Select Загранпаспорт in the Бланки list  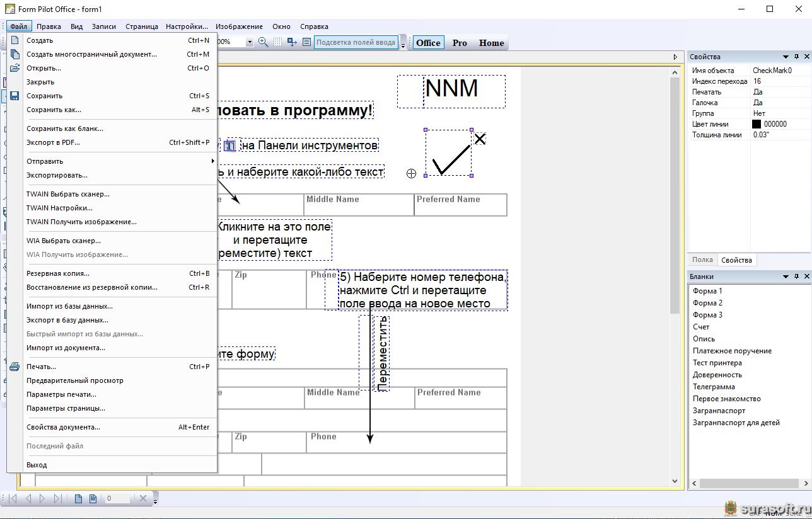point(719,411)
